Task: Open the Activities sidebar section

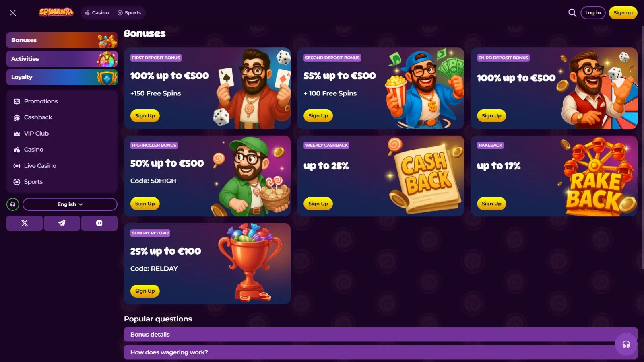Action: (x=62, y=59)
